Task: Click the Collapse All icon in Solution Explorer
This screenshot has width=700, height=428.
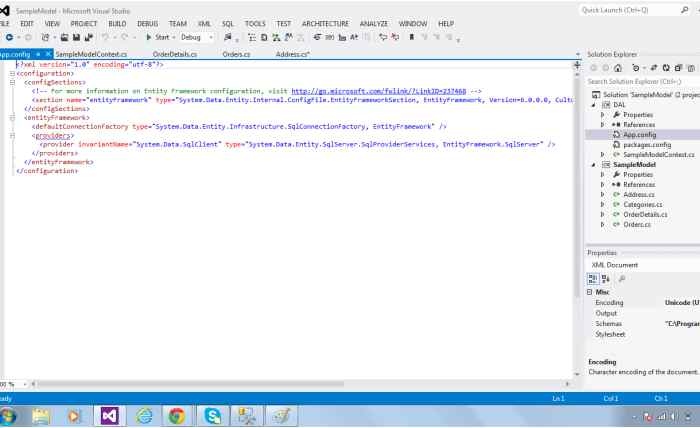Action: pyautogui.click(x=678, y=68)
